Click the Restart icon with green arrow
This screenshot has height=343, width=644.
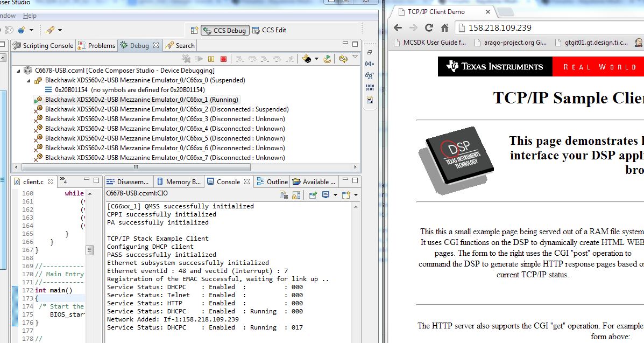pyautogui.click(x=327, y=59)
